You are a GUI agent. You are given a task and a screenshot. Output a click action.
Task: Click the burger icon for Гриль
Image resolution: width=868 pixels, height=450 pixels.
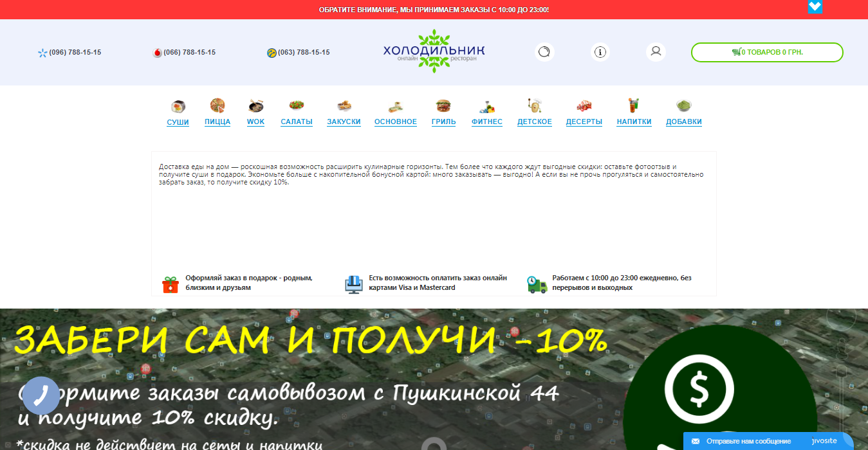pos(443,105)
